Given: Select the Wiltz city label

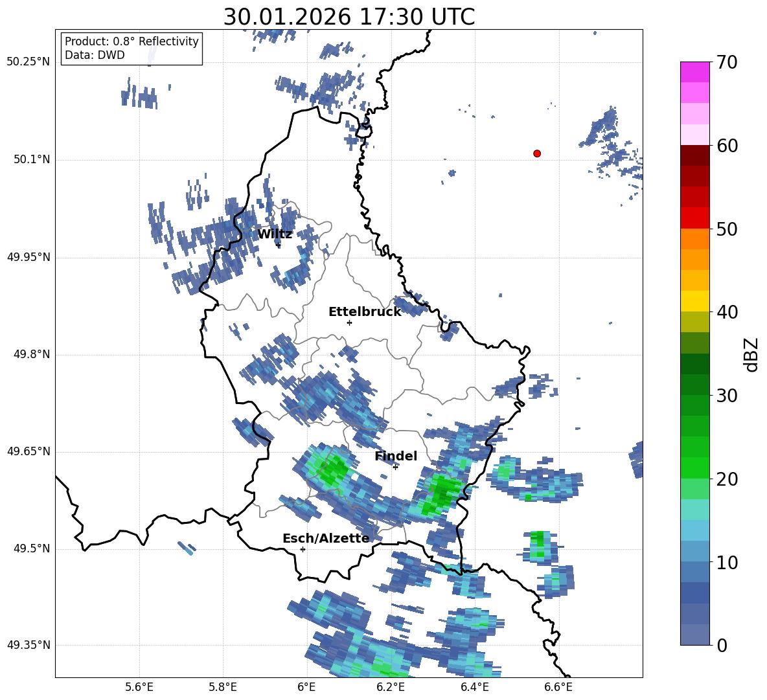Looking at the screenshot, I should pyautogui.click(x=275, y=234).
